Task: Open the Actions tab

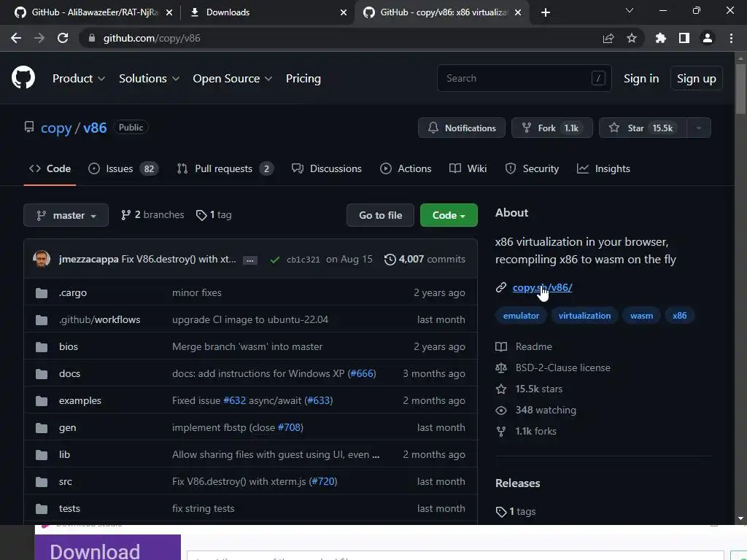Action: [406, 168]
